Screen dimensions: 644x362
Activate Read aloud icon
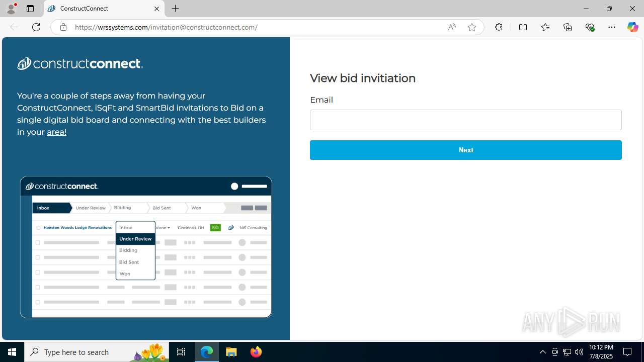(452, 27)
